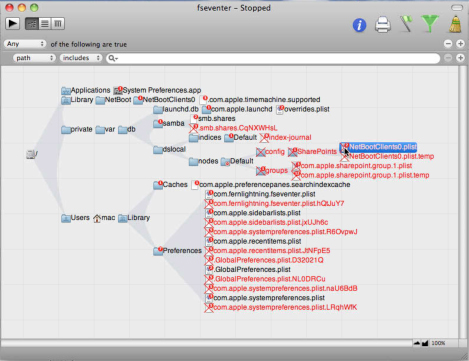Click the 100% zoom level indicator
This screenshot has height=361, width=469.
click(x=438, y=343)
